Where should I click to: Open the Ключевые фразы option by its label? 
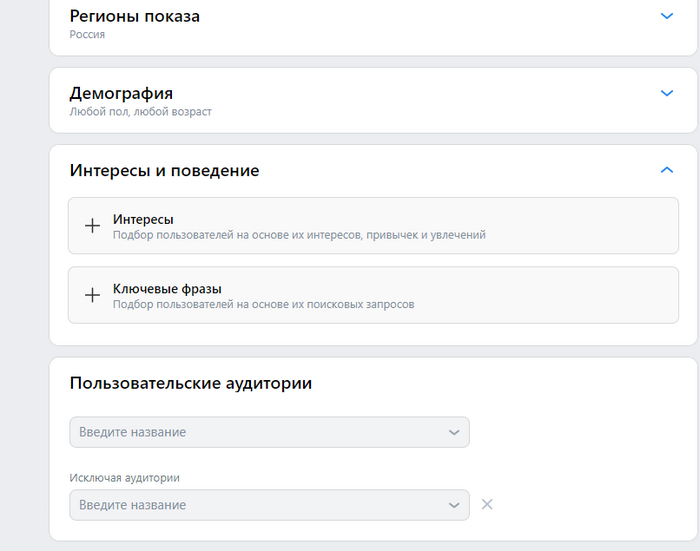coord(167,289)
